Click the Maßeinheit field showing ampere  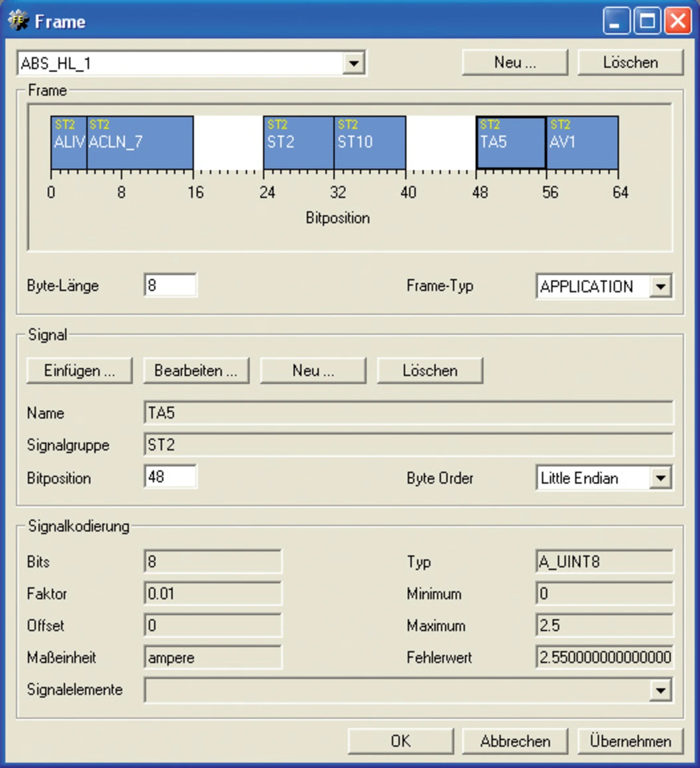point(213,657)
